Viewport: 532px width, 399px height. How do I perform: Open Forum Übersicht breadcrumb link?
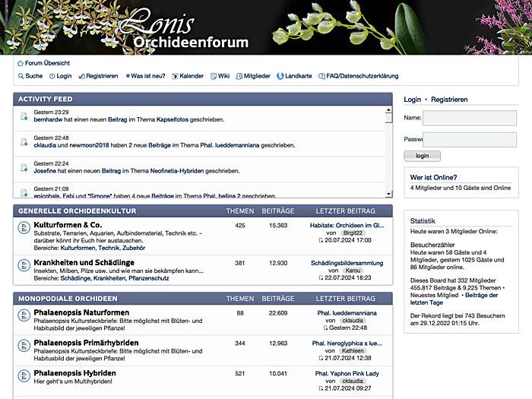point(47,63)
